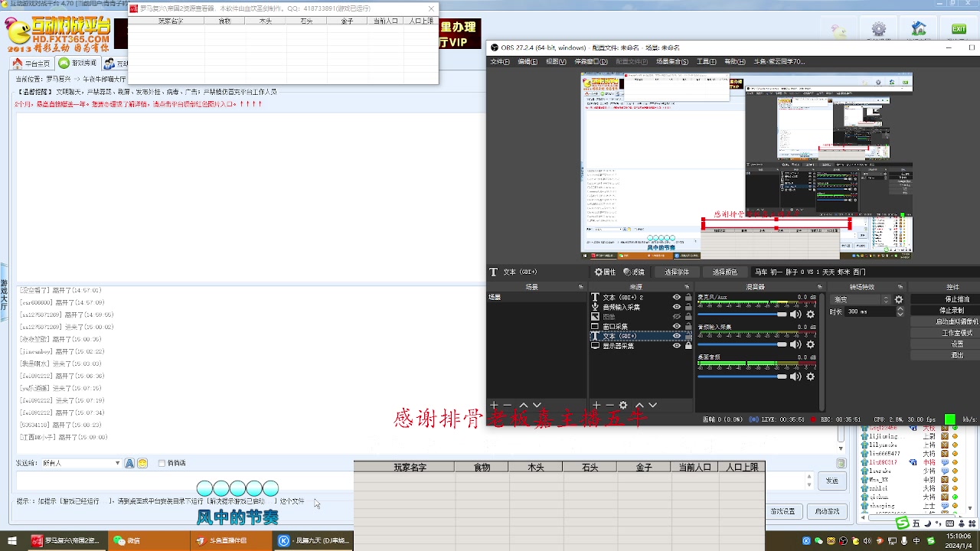Adjust 时长 300 ms duration stepper
This screenshot has height=551, width=980.
900,311
